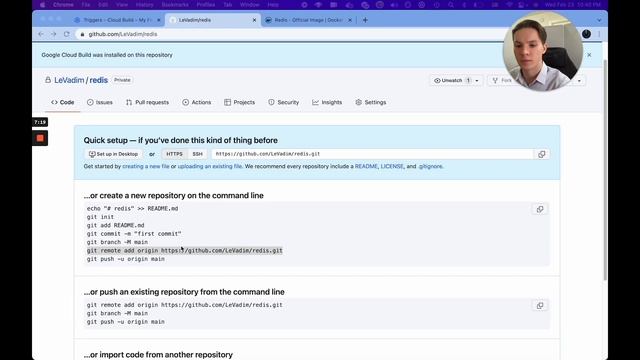The width and height of the screenshot is (640, 360).
Task: Open the Actions tab
Action: (197, 102)
